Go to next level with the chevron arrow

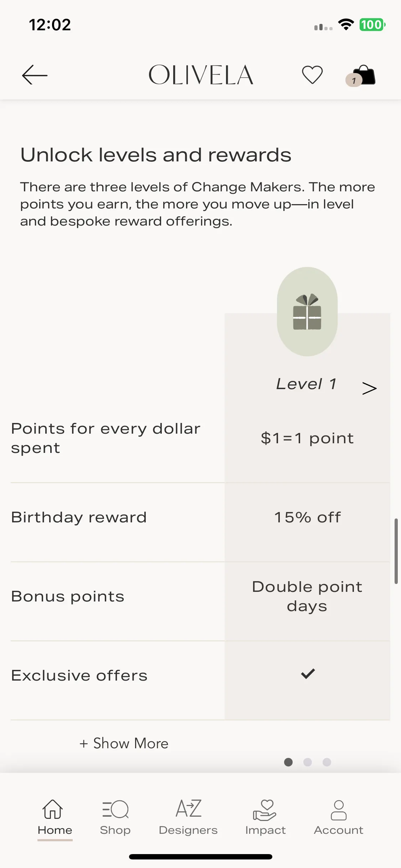click(369, 388)
